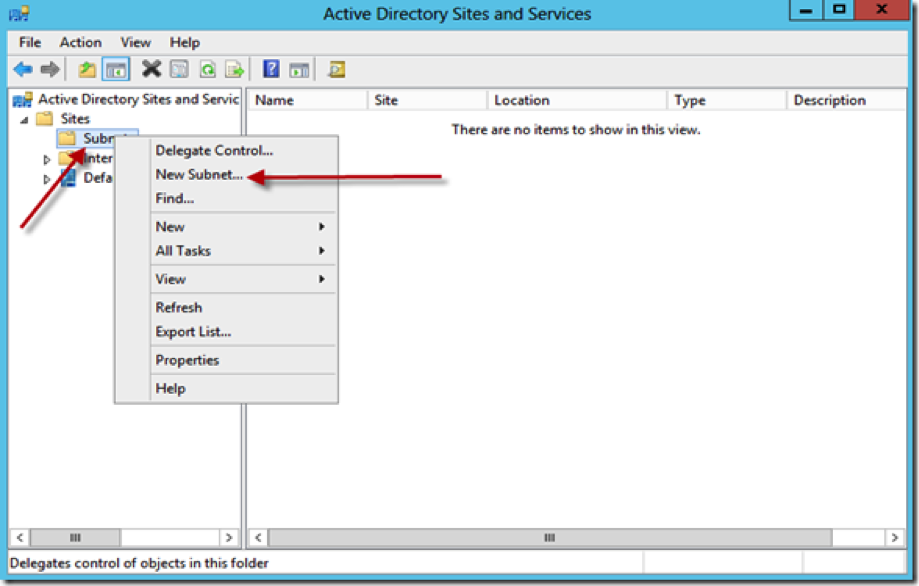Click the Back arrow toolbar icon
This screenshot has width=919, height=586.
tap(23, 70)
